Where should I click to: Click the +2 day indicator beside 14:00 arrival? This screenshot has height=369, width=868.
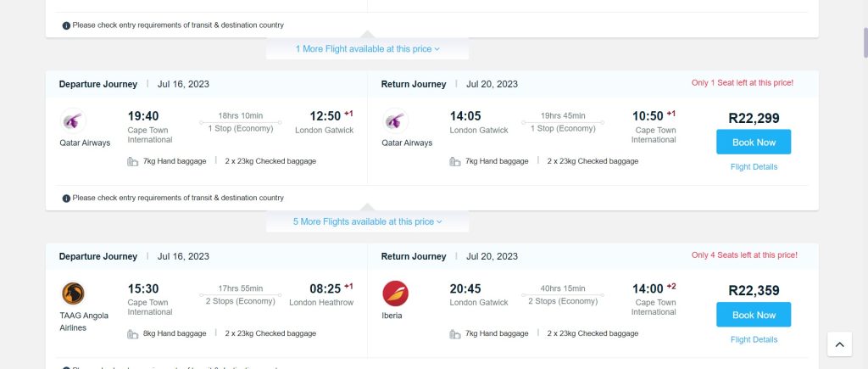(671, 286)
